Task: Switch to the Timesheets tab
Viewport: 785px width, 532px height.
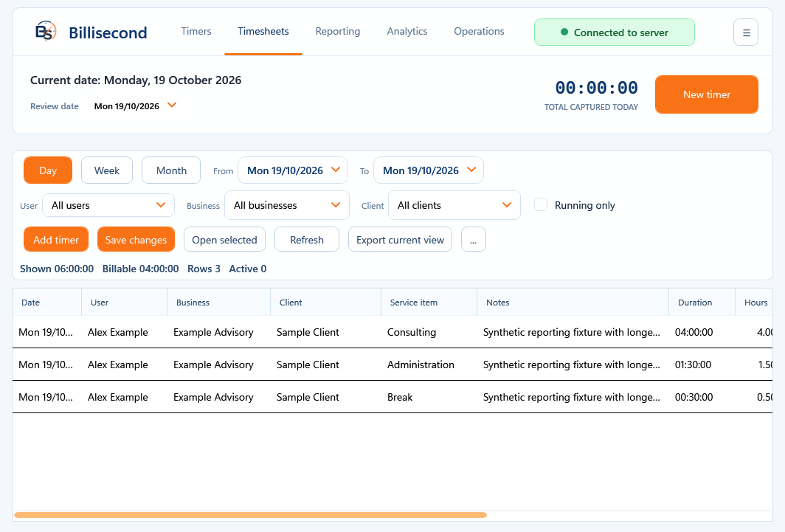Action: (x=263, y=31)
